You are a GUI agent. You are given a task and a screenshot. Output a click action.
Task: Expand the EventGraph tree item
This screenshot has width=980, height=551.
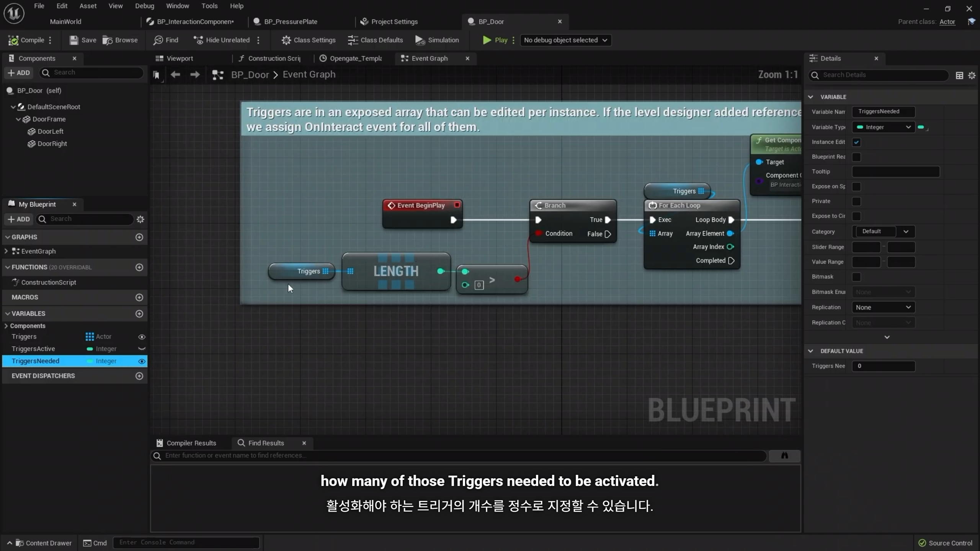coord(6,251)
